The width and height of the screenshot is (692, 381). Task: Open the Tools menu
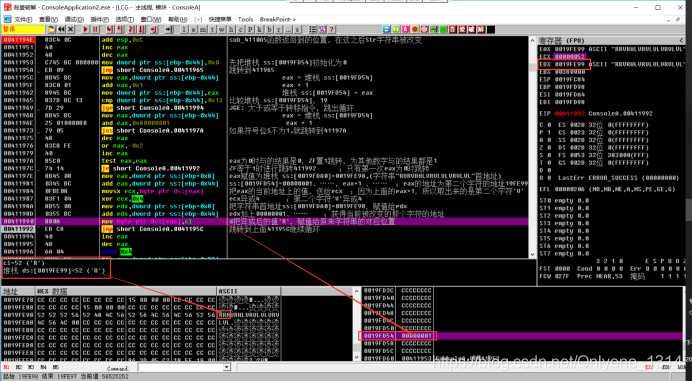click(x=245, y=19)
